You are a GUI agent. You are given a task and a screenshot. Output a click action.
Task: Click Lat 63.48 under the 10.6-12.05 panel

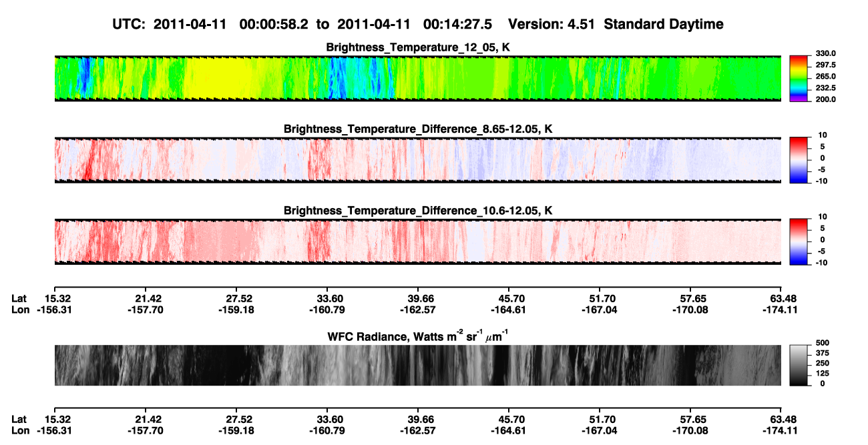[x=785, y=298]
